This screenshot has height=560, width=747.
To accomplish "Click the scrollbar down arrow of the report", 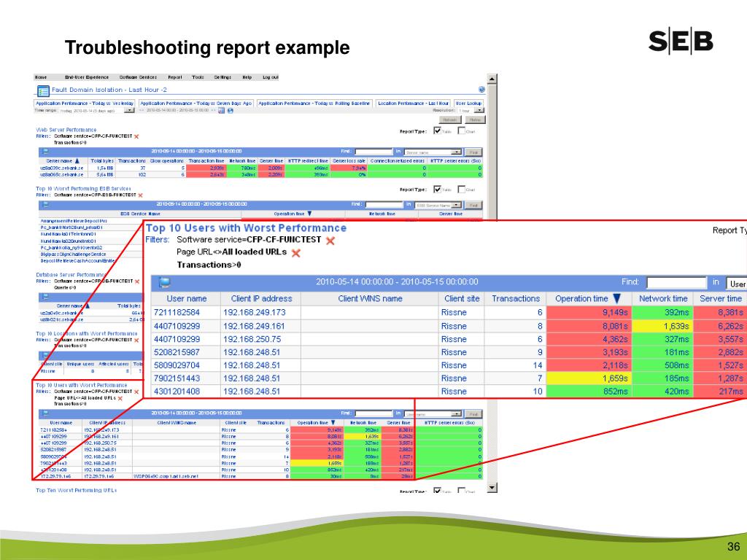I will point(492,487).
